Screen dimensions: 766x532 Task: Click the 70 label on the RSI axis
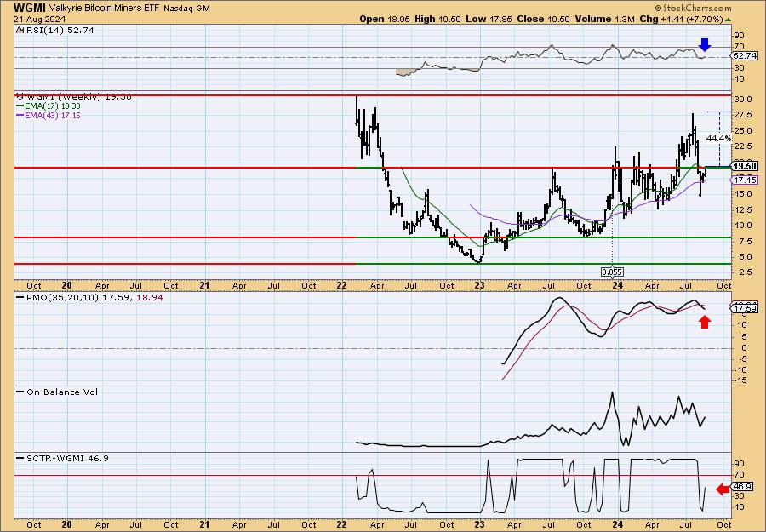point(739,48)
